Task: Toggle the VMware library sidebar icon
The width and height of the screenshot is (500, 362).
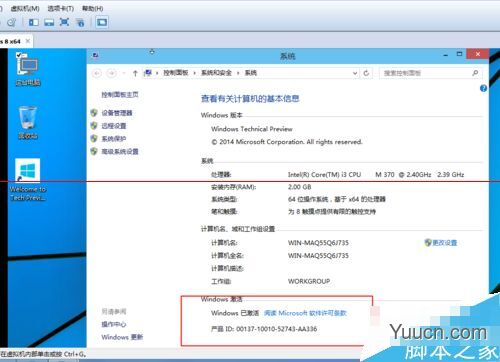Action: [x=33, y=22]
